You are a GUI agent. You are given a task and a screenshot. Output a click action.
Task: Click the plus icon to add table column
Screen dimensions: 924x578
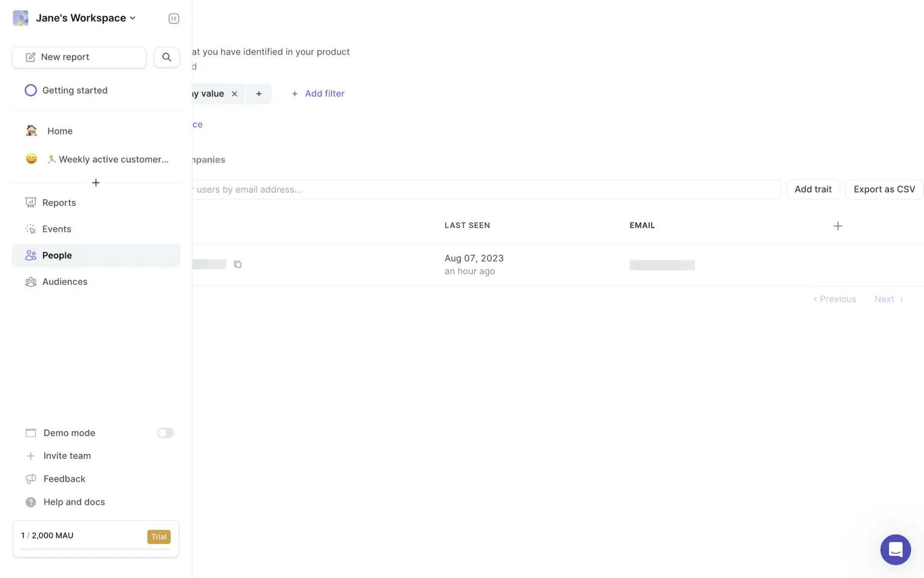(x=838, y=226)
